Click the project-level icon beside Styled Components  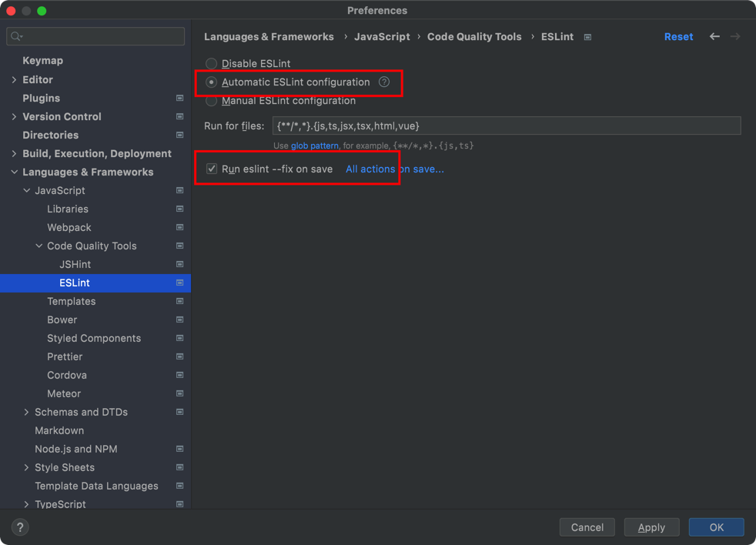180,338
